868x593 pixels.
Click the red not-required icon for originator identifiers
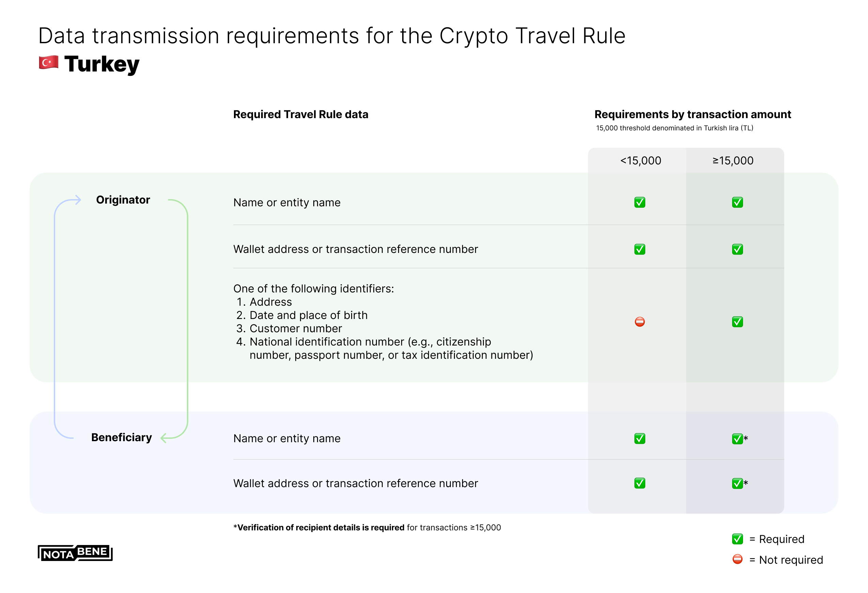point(640,321)
